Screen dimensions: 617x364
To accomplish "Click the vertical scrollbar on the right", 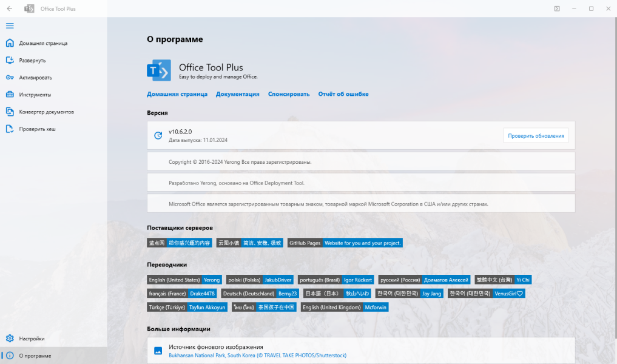I will pyautogui.click(x=615, y=177).
